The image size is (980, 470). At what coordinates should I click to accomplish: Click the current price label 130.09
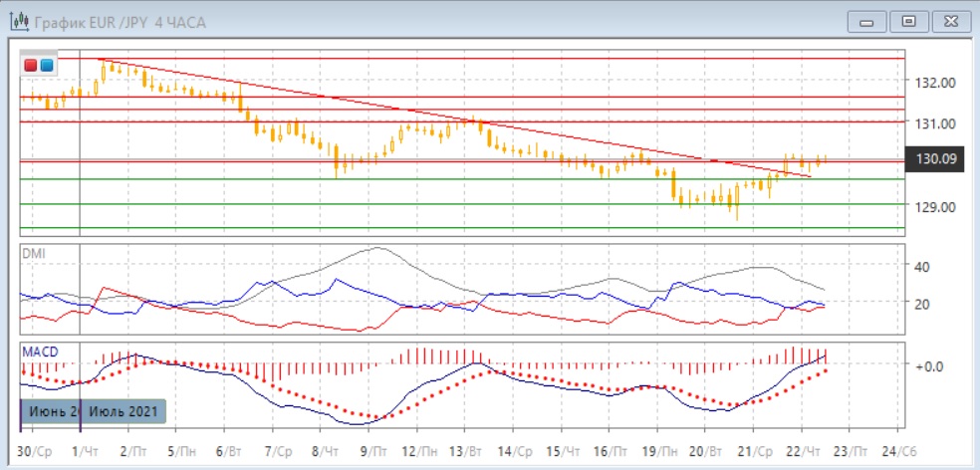(x=933, y=158)
